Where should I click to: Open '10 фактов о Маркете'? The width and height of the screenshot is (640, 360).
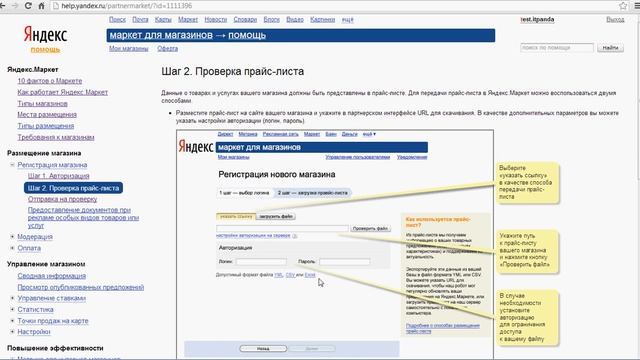pos(50,81)
